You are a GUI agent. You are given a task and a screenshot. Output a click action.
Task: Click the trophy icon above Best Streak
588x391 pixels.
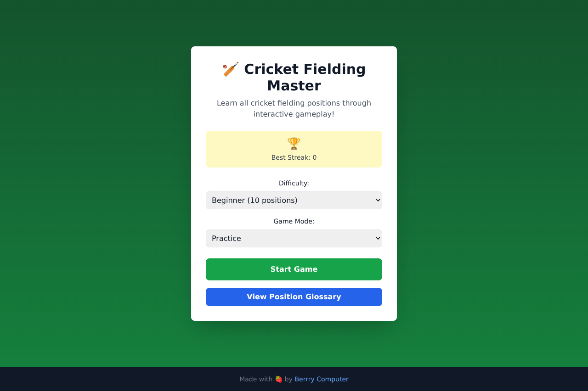click(294, 143)
